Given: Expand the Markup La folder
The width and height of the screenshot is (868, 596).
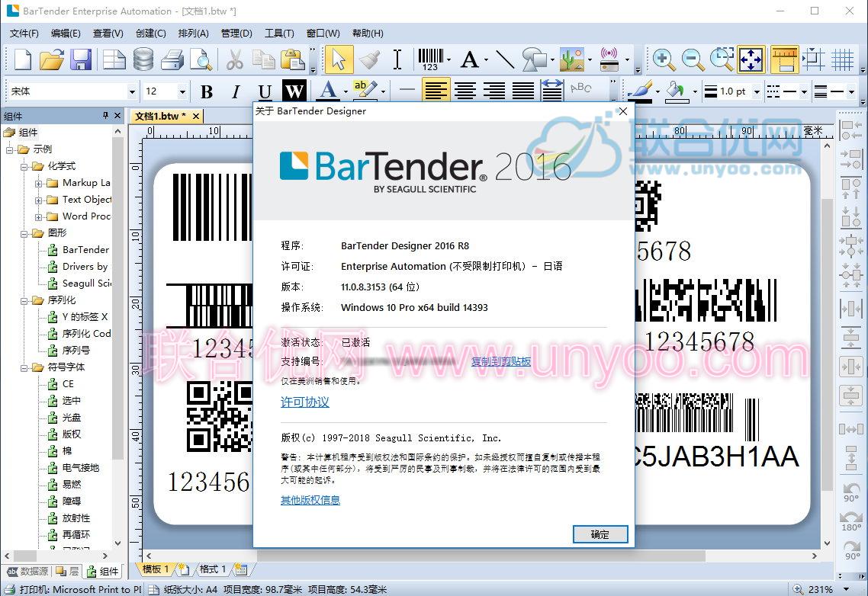Looking at the screenshot, I should [x=38, y=183].
